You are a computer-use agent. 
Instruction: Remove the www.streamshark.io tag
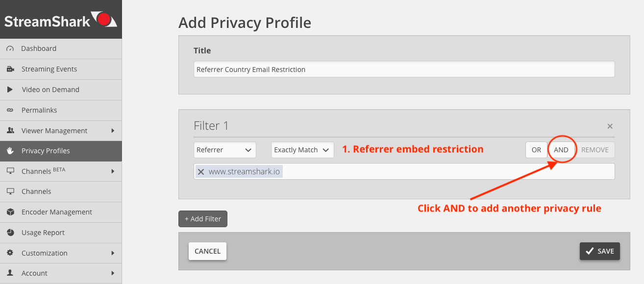[201, 171]
